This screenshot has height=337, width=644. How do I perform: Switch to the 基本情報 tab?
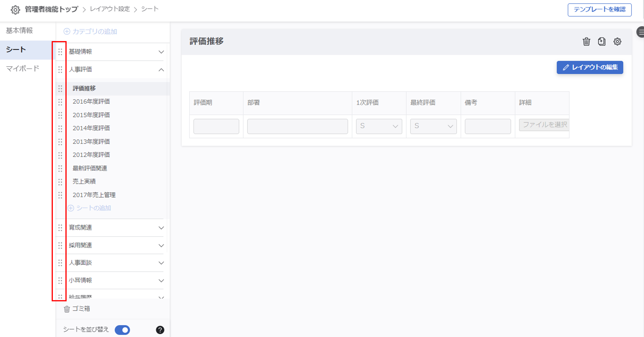(x=19, y=30)
